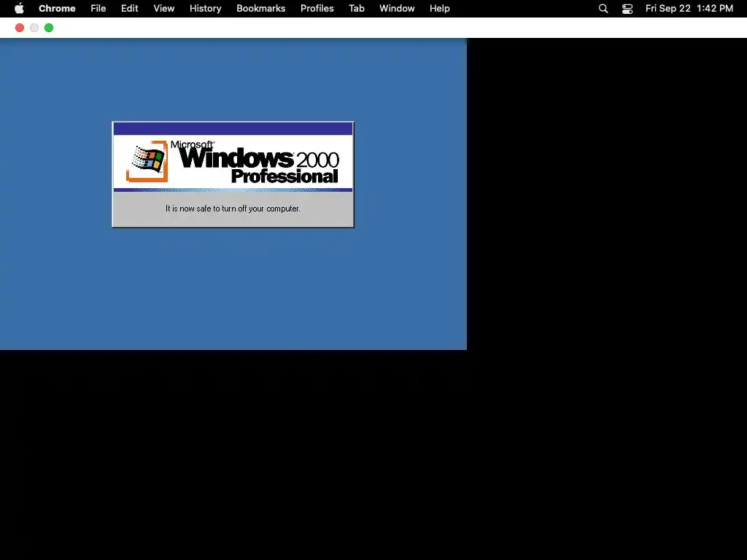Open the Edit menu
Image resolution: width=747 pixels, height=560 pixels.
tap(130, 9)
